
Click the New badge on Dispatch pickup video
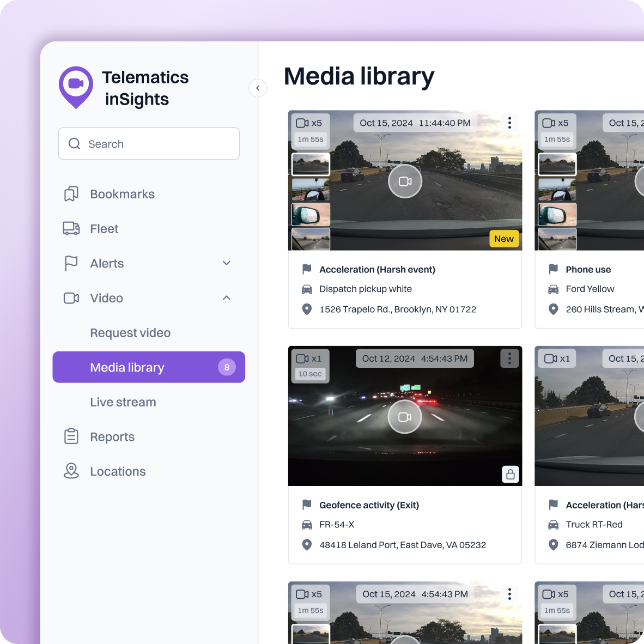click(504, 239)
